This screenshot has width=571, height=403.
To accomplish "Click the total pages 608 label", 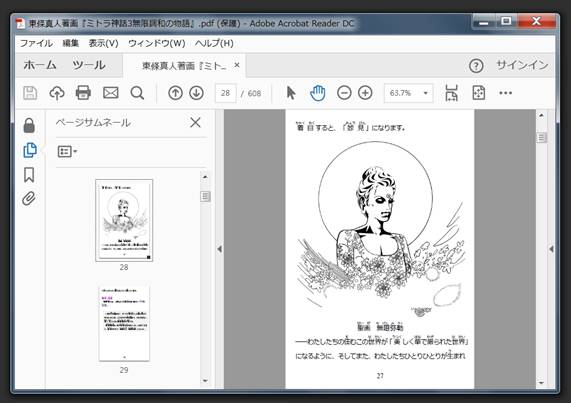I will coord(254,94).
